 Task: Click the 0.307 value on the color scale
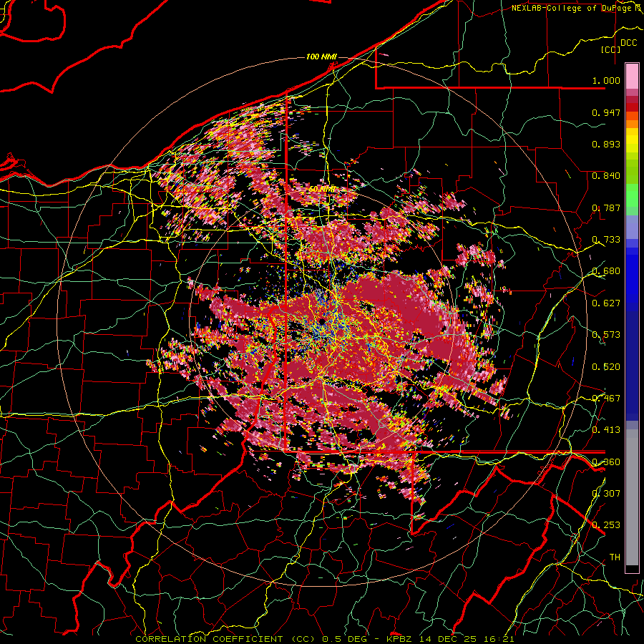coord(606,493)
